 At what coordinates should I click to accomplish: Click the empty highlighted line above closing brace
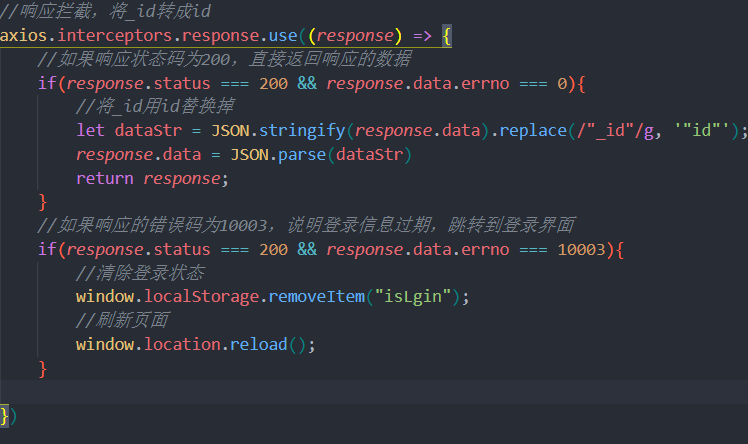click(x=374, y=392)
